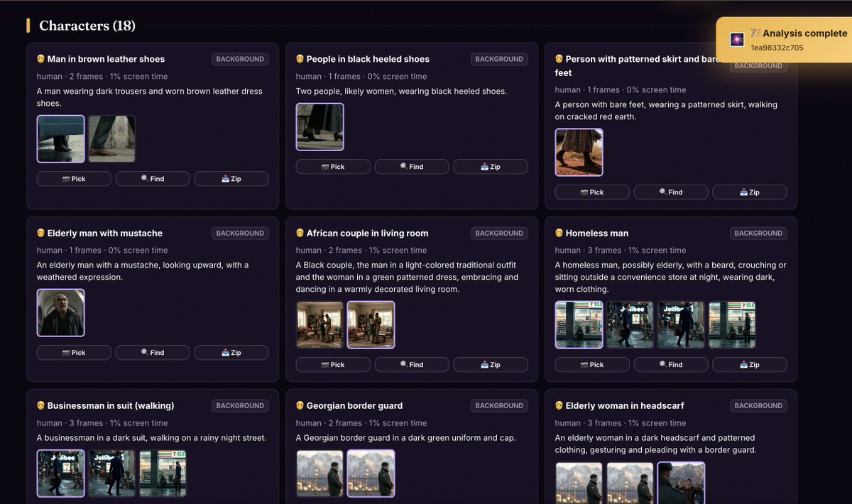Image resolution: width=852 pixels, height=504 pixels.
Task: Click face icon beside Businessman in suit (walking)
Action: pos(41,405)
